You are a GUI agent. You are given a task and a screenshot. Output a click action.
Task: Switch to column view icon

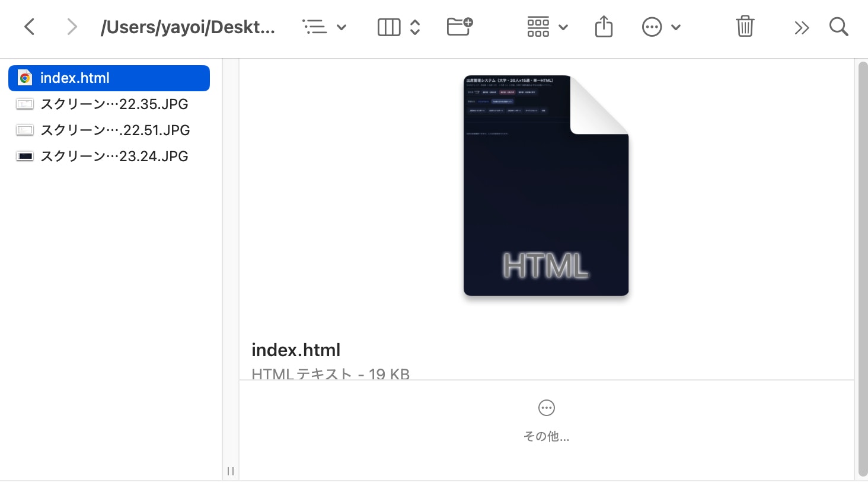pos(389,27)
